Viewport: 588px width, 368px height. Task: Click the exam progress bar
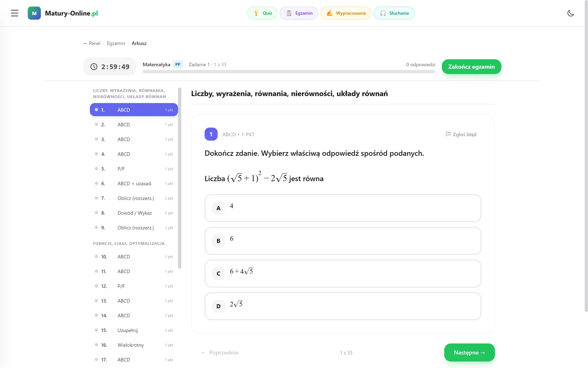pos(289,72)
